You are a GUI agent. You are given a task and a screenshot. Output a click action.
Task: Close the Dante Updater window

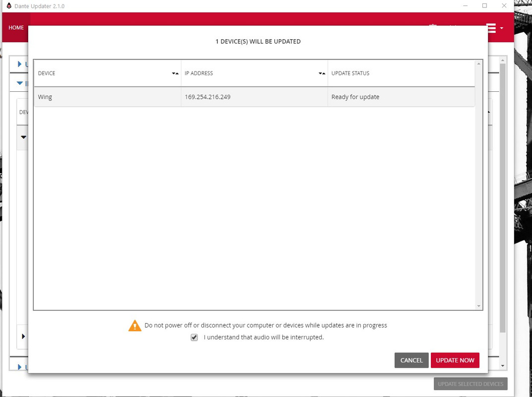click(504, 6)
